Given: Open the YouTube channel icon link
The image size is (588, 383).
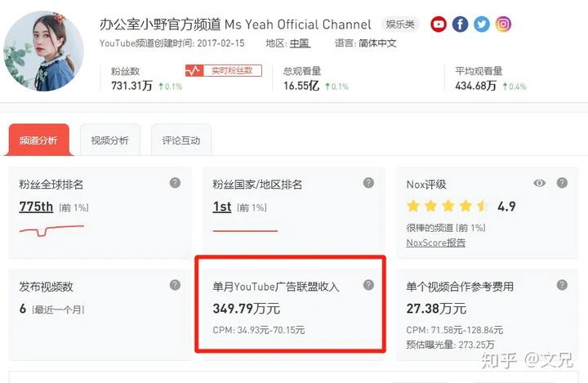Looking at the screenshot, I should pyautogui.click(x=439, y=24).
